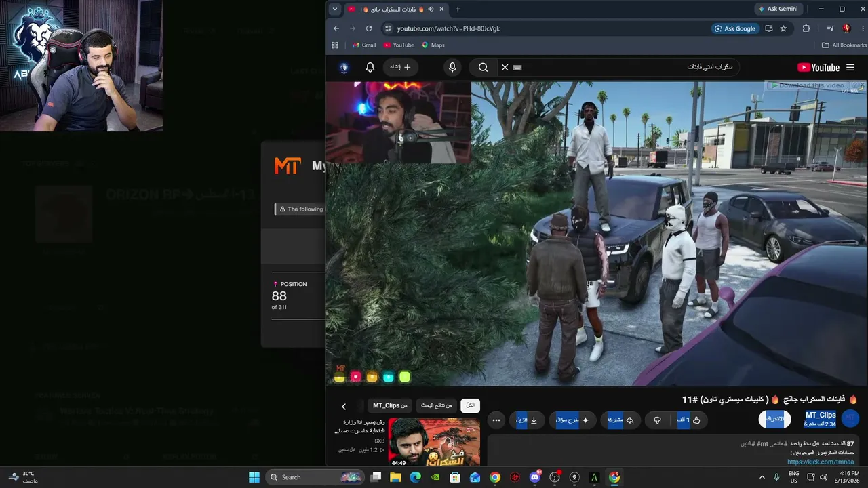Open the apps grid in bookmarks bar

pos(335,45)
